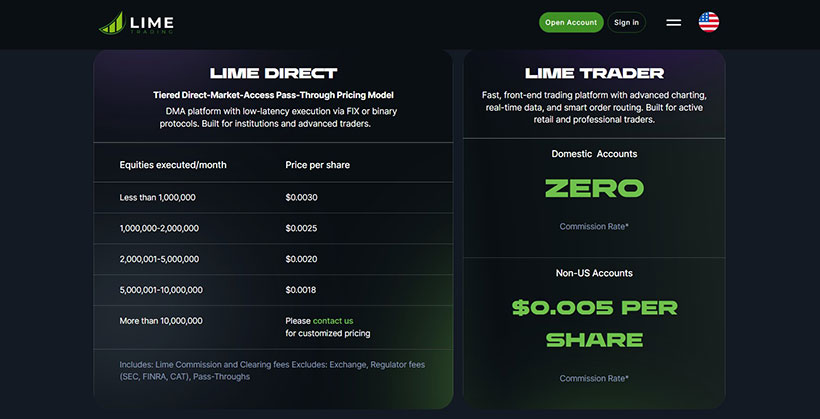Click the Price per share column header
Image resolution: width=820 pixels, height=419 pixels.
click(x=317, y=165)
